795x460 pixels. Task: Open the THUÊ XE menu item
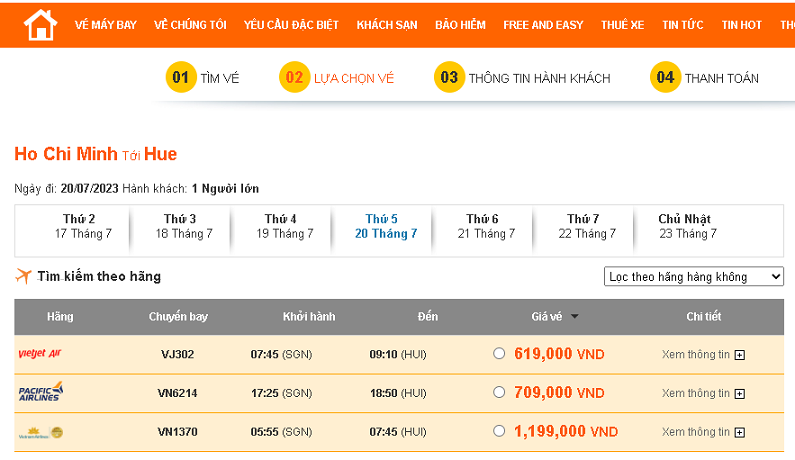pyautogui.click(x=623, y=25)
